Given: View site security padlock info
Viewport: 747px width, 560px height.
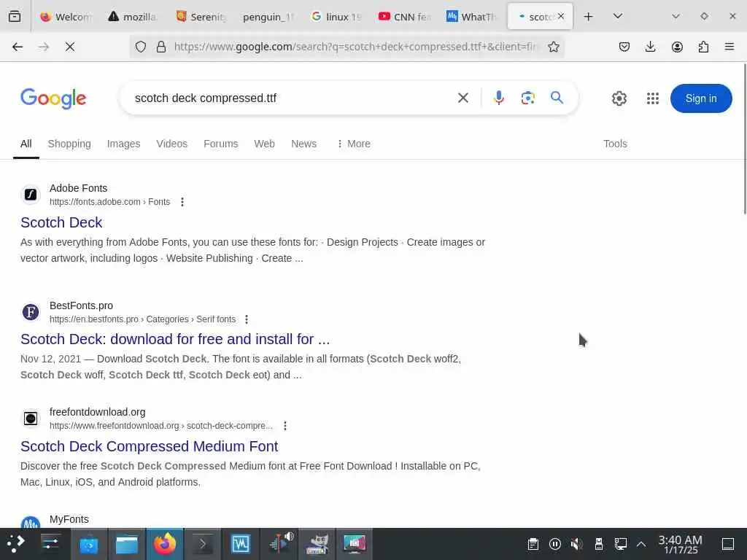Looking at the screenshot, I should 161,47.
